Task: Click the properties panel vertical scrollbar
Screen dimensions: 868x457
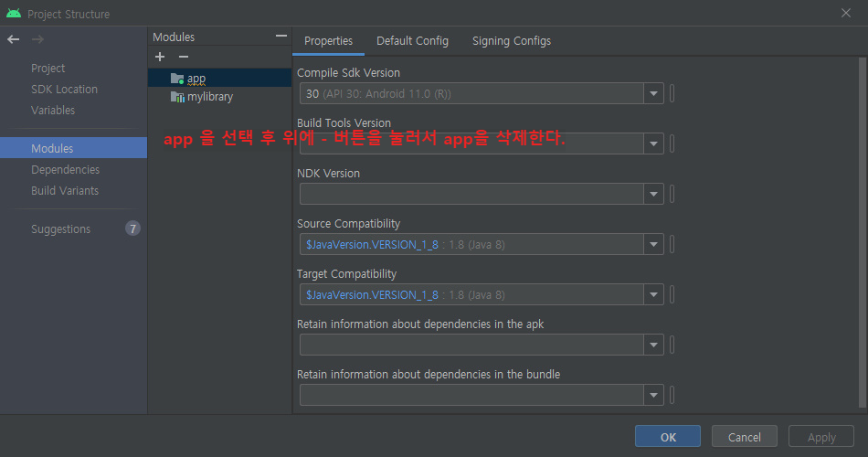Action: (863, 233)
